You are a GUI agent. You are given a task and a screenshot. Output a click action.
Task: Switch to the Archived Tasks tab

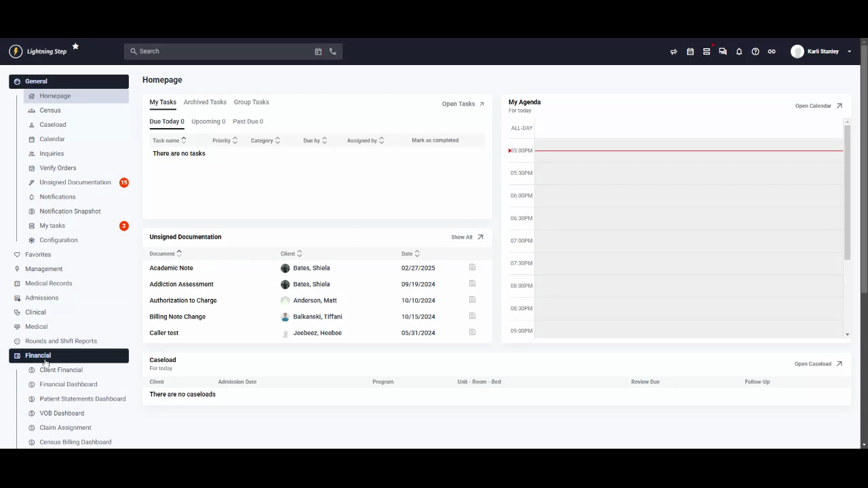pos(205,102)
